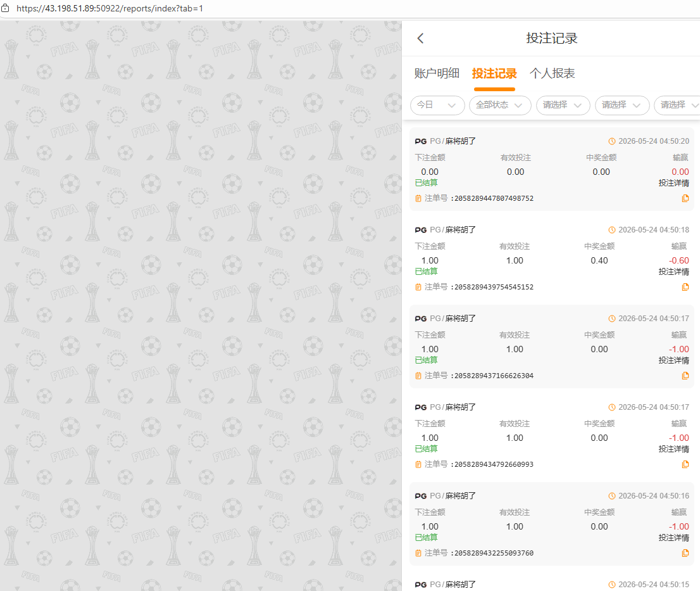Copy bet number 2058289447807498752
The image size is (700, 591).
click(685, 198)
